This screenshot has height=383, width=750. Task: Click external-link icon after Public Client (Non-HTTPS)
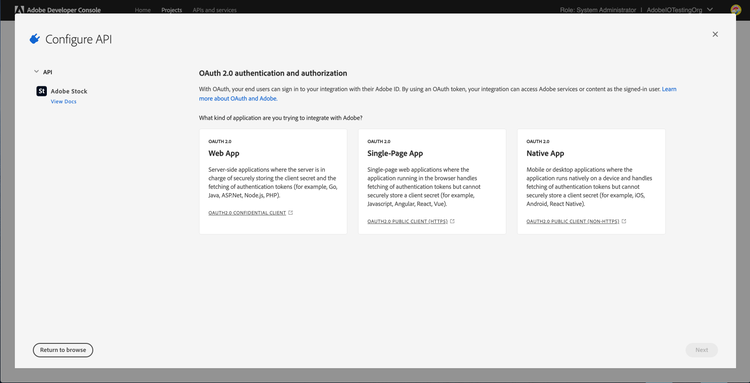click(x=624, y=221)
